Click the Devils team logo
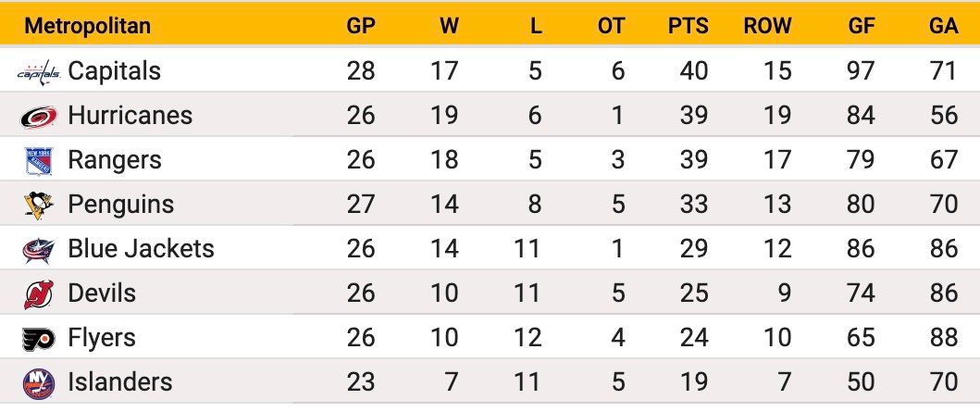 (x=39, y=294)
